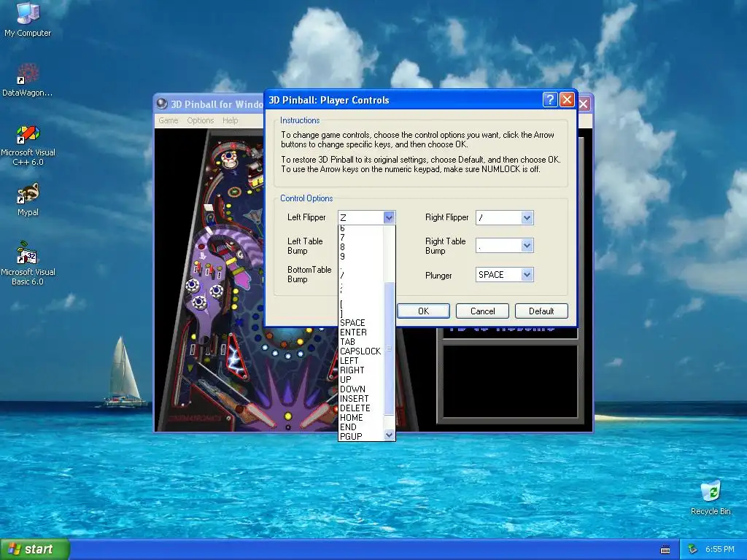
Task: Choose 9 from the key list
Action: (x=360, y=257)
